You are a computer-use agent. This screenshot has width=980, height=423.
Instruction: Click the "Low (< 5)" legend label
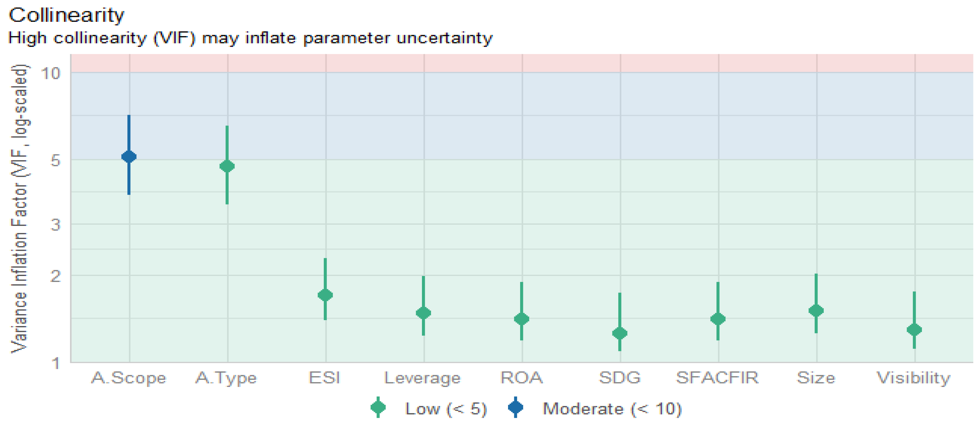pyautogui.click(x=446, y=409)
